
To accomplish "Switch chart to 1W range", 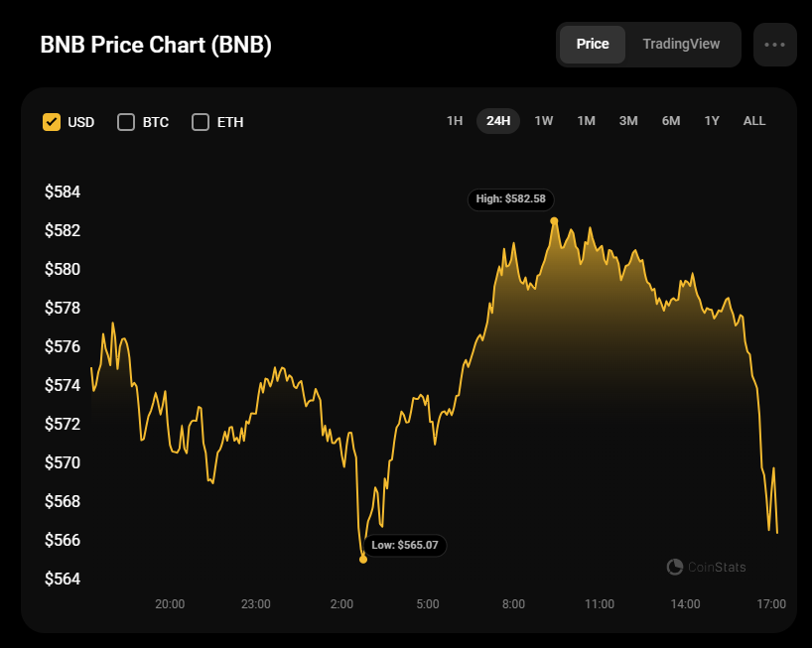I will (544, 121).
